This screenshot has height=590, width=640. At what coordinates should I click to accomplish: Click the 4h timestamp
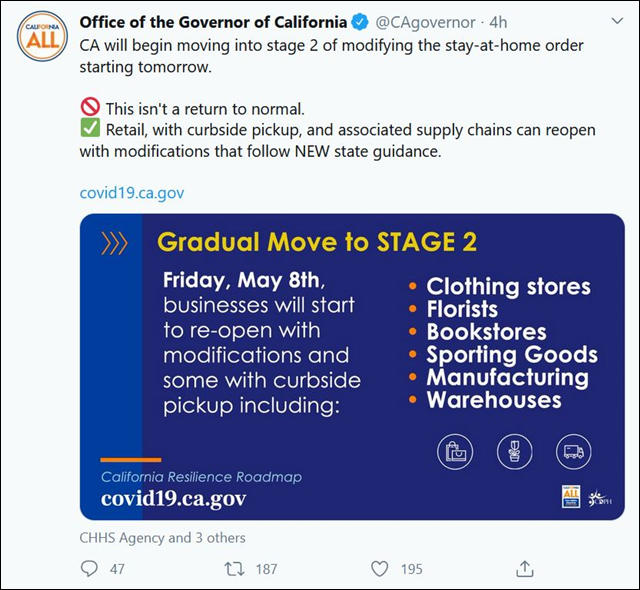498,22
